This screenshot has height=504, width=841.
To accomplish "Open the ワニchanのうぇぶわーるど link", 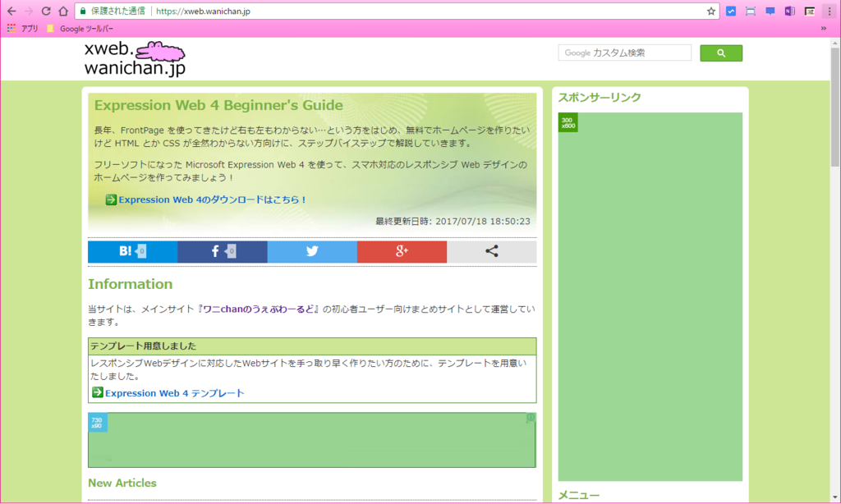I will click(x=259, y=309).
